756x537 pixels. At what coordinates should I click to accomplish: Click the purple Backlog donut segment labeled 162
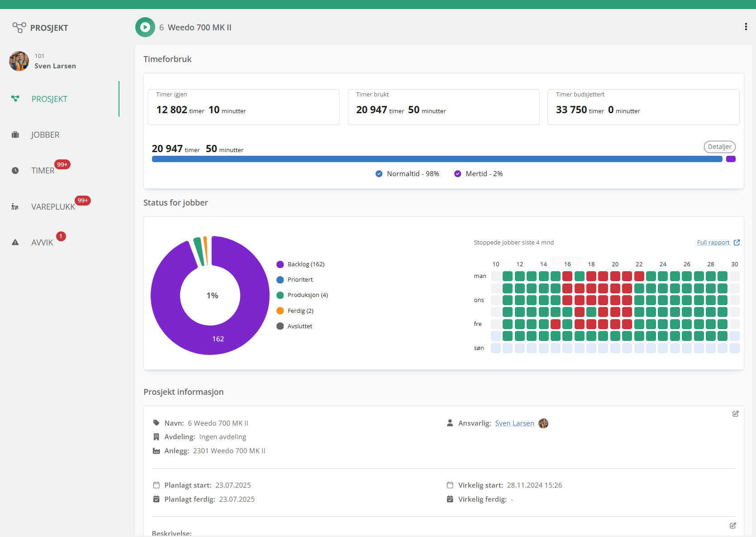pyautogui.click(x=218, y=339)
